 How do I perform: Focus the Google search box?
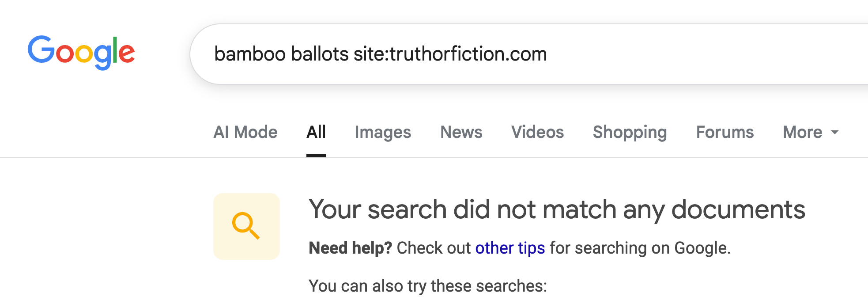click(x=662, y=54)
